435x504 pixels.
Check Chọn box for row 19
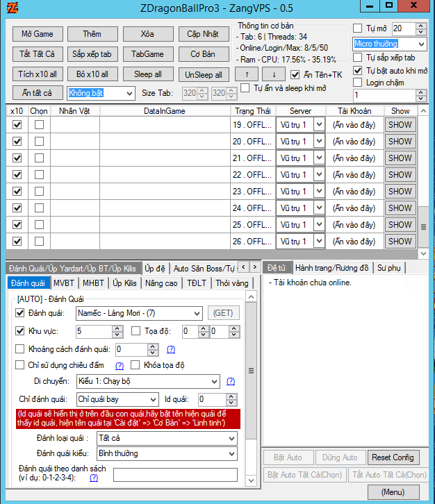(x=39, y=124)
